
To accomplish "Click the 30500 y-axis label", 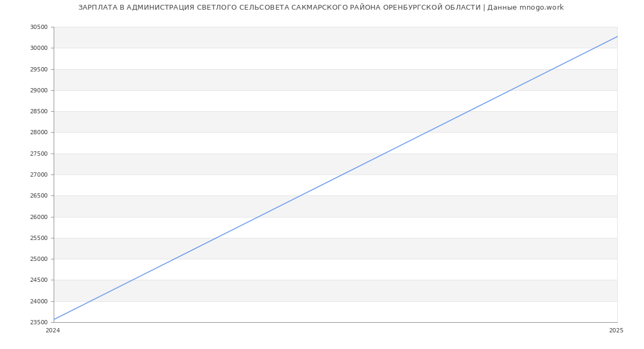I will pyautogui.click(x=39, y=27).
